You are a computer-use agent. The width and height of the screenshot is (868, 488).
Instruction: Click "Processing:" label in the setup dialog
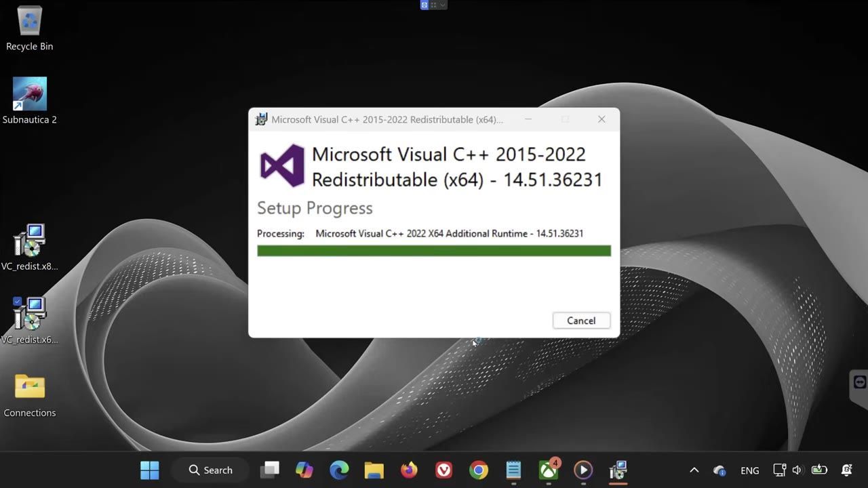pyautogui.click(x=281, y=233)
